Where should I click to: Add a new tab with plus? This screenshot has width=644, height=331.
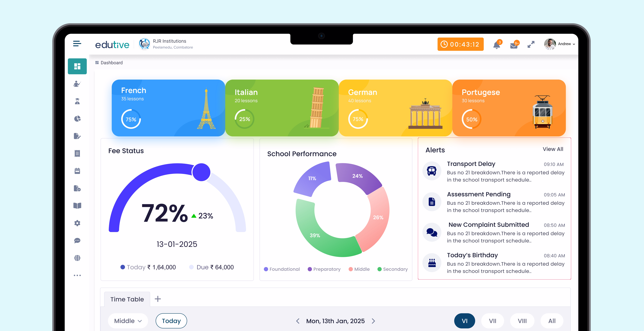[158, 299]
